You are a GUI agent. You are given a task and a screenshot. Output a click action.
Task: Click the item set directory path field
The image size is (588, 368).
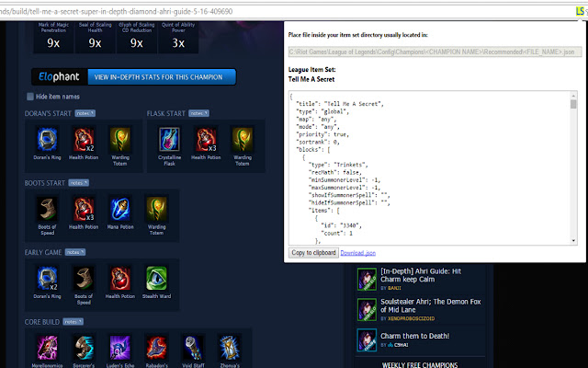(x=435, y=52)
